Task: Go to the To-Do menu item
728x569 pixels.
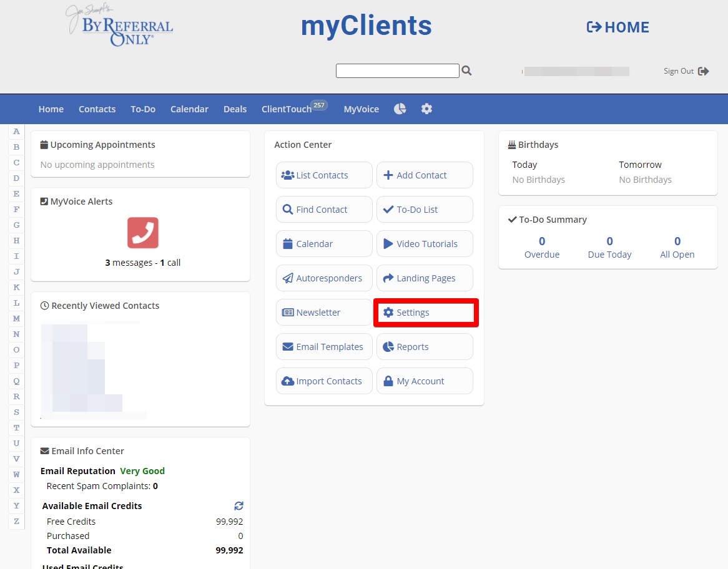Action: pyautogui.click(x=143, y=109)
